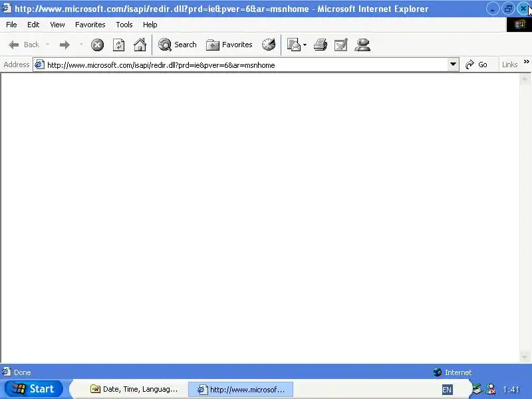Expand the Back history dropdown arrow

pos(47,45)
